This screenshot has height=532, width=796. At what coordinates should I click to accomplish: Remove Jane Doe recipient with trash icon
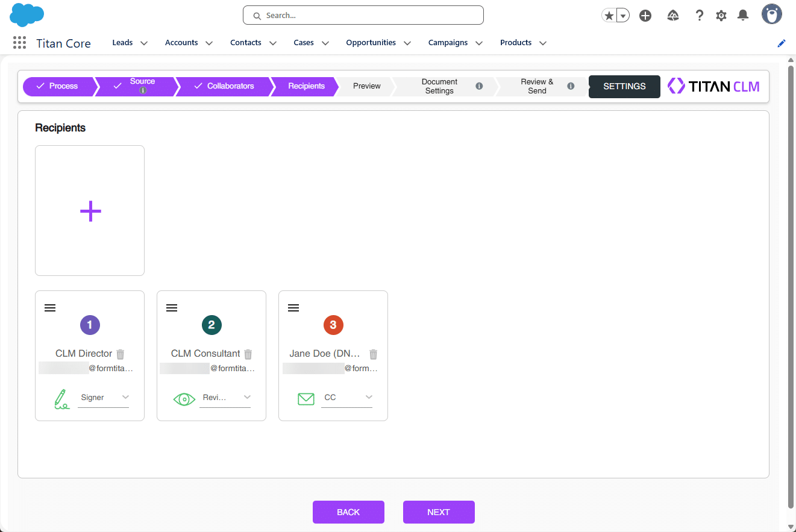[374, 354]
